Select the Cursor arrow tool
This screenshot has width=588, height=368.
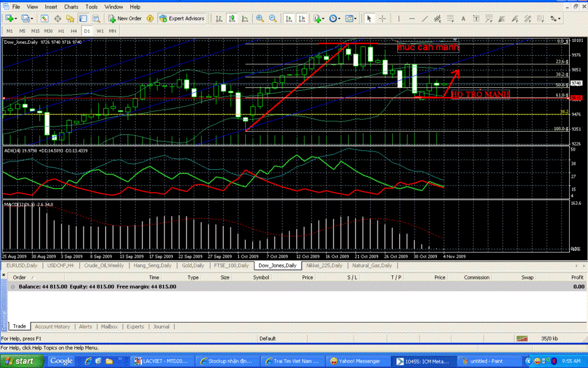[x=369, y=18]
